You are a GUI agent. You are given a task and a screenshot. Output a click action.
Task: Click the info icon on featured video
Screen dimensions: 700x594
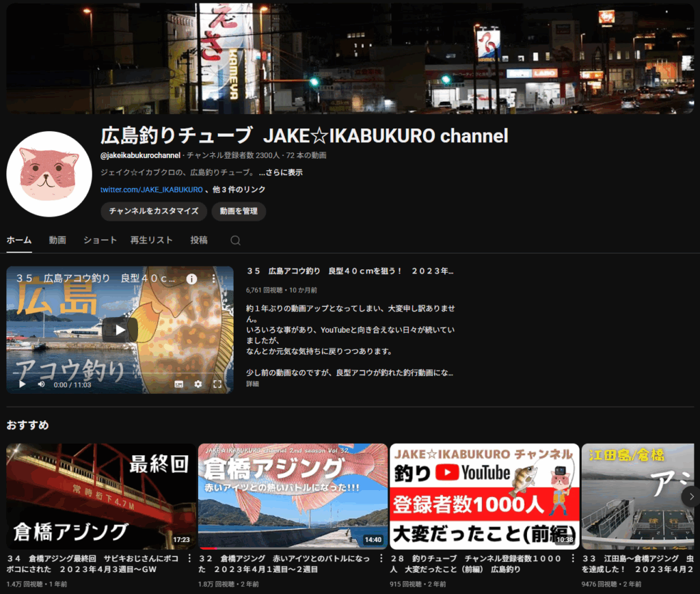click(191, 279)
